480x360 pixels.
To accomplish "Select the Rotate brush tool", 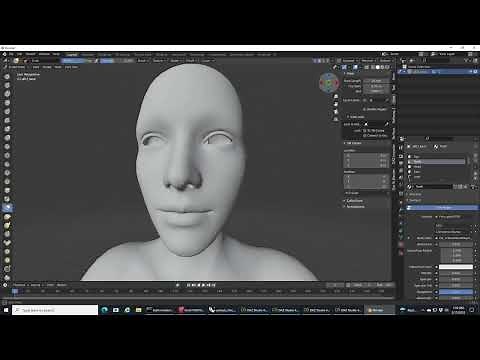I will click(x=7, y=260).
